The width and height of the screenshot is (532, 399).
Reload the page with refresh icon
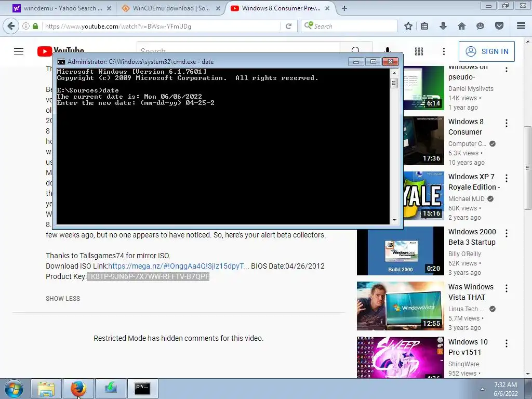coord(288,26)
